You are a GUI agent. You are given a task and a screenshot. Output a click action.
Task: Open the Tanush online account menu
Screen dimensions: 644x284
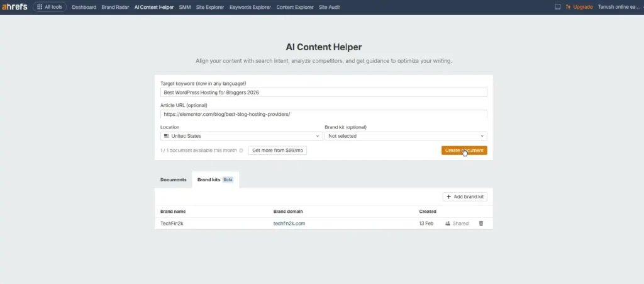pos(620,7)
